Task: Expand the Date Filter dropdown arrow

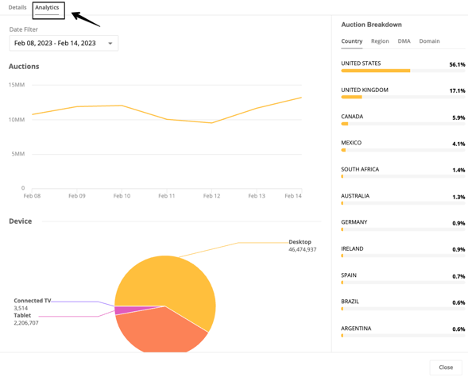Action: (110, 43)
